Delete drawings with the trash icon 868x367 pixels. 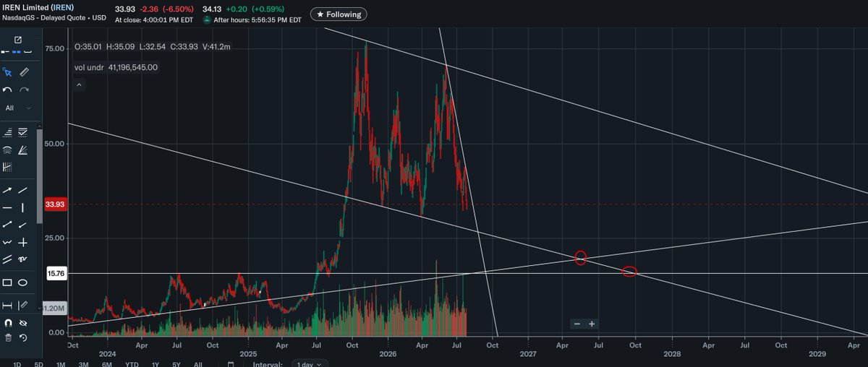pyautogui.click(x=8, y=337)
